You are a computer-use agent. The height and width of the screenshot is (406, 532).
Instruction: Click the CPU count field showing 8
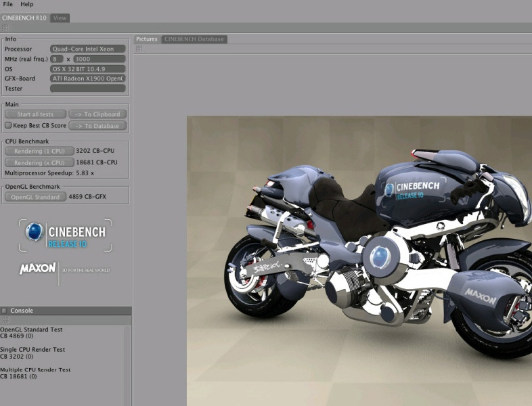point(57,59)
